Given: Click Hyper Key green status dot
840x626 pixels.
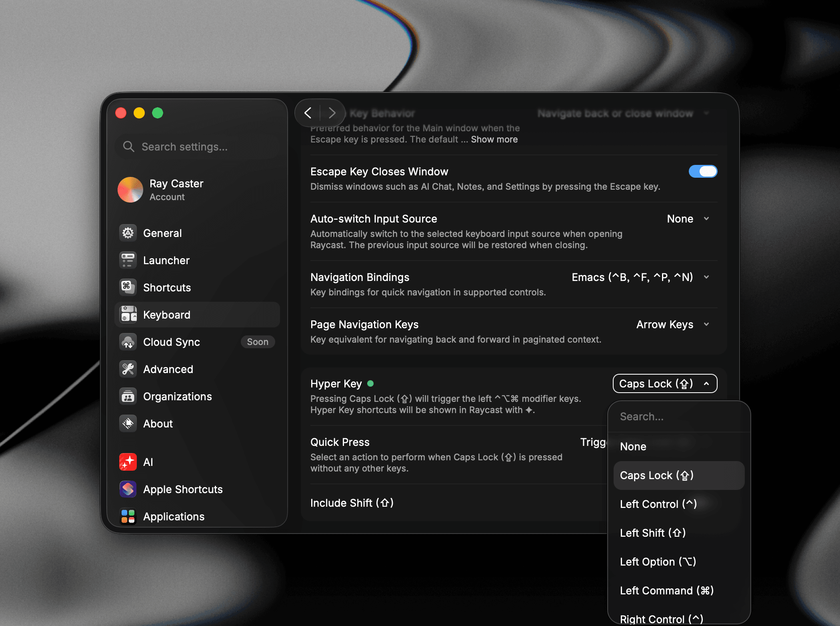Looking at the screenshot, I should (x=370, y=383).
